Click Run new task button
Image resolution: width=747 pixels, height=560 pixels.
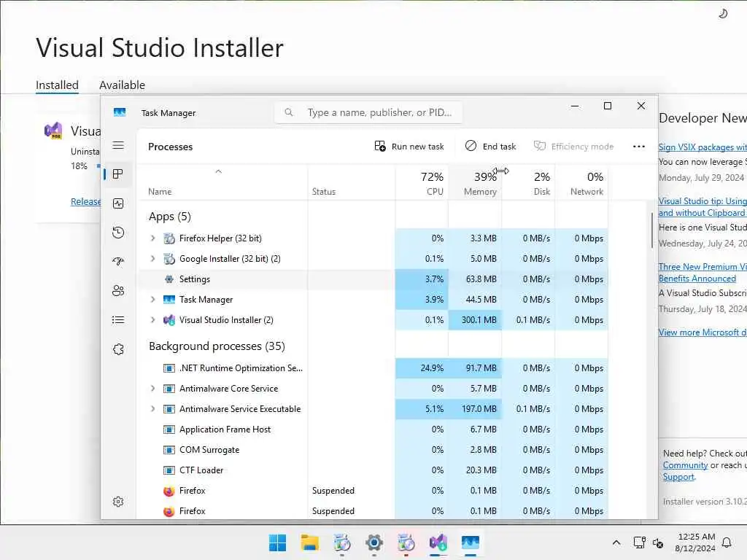click(x=409, y=146)
